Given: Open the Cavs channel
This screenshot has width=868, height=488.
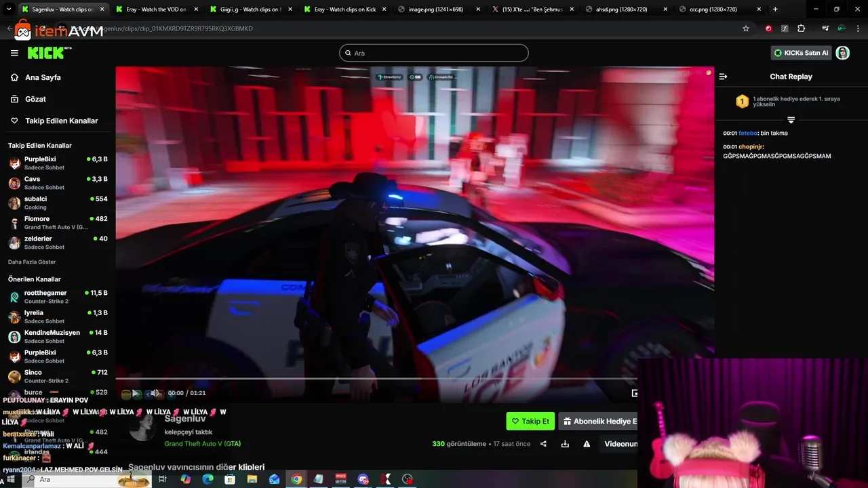Looking at the screenshot, I should point(58,183).
